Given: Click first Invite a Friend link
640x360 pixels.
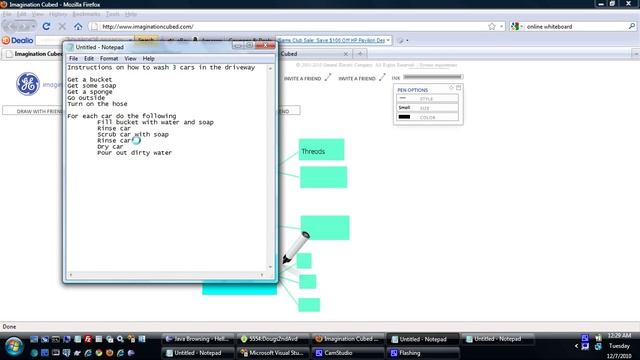Looking at the screenshot, I should point(302,78).
